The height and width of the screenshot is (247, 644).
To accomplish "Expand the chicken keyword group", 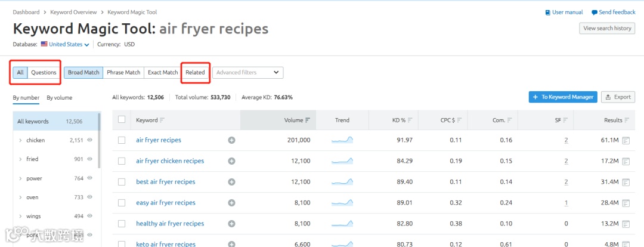I will pos(20,141).
